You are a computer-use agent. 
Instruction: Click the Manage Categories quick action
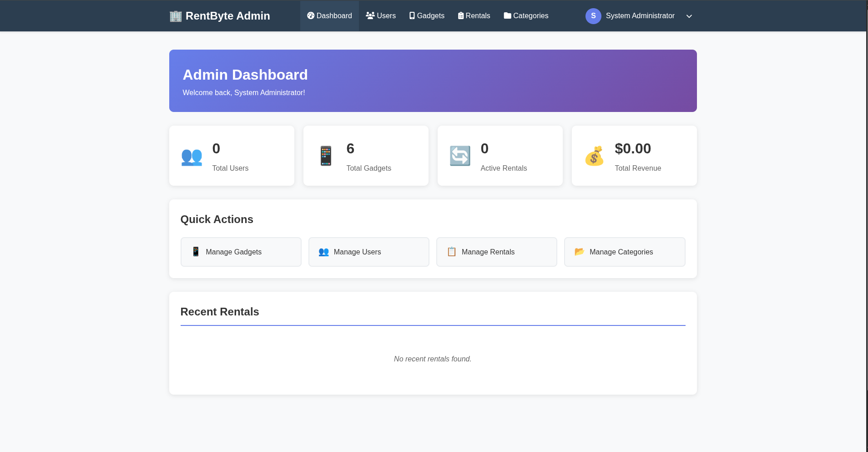[x=624, y=252]
